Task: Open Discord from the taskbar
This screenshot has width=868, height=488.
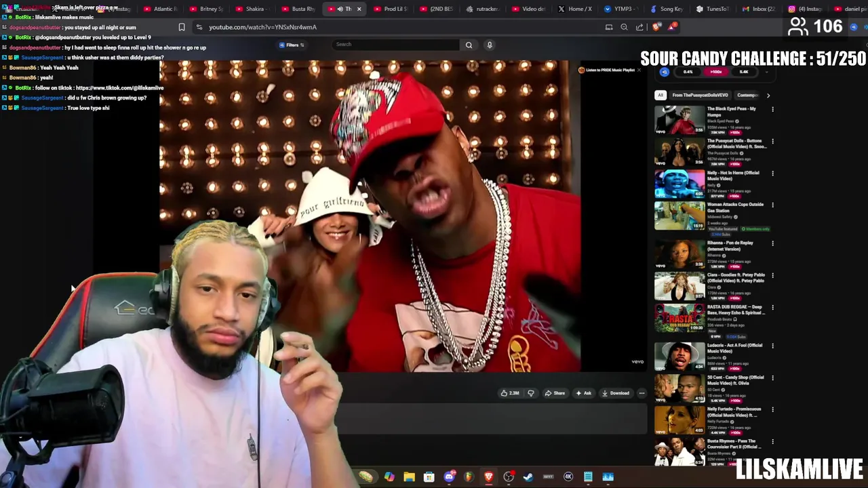Action: click(449, 477)
